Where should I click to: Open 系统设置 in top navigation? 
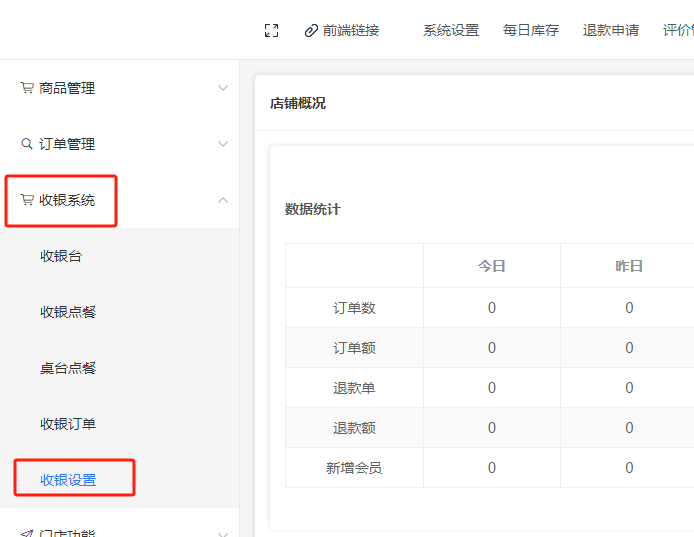451,31
